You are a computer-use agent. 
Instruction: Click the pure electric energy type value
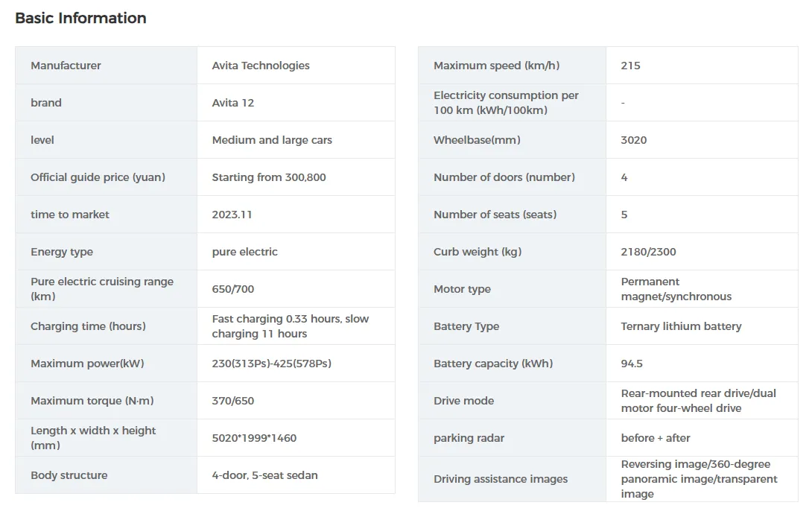tap(244, 252)
